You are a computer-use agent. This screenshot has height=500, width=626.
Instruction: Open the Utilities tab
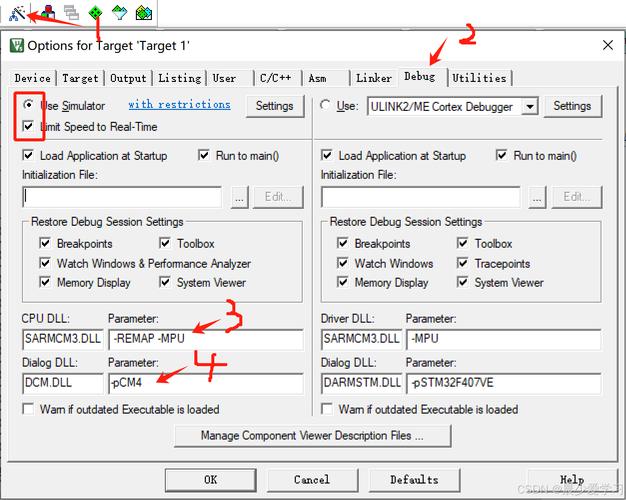[479, 78]
